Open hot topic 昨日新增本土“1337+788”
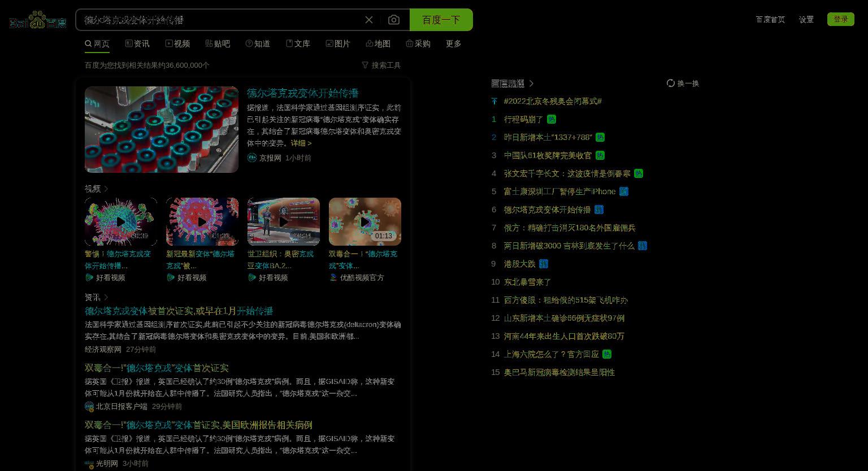 point(548,137)
